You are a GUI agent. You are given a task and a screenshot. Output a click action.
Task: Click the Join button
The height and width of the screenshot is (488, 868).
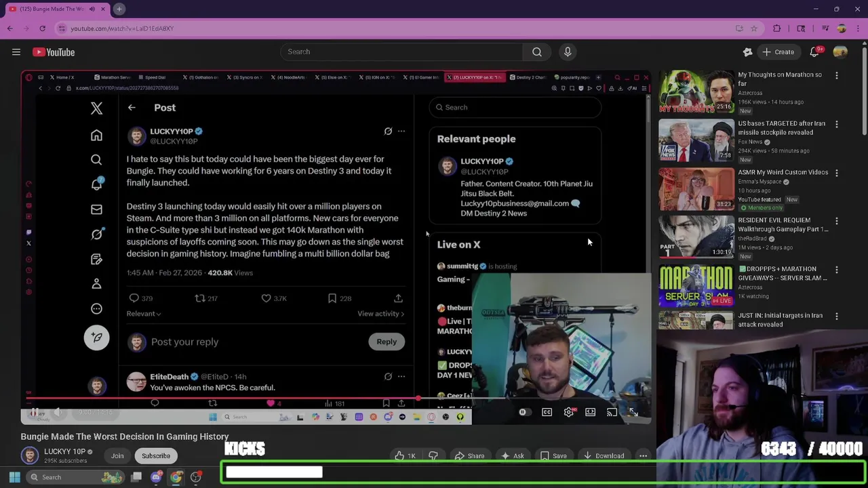(117, 456)
